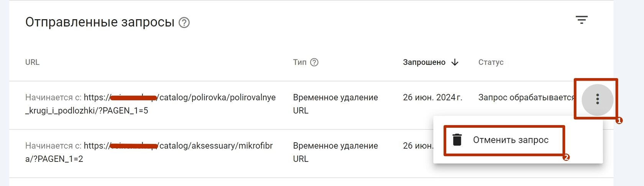Click help icon next to Тип column

pos(314,62)
